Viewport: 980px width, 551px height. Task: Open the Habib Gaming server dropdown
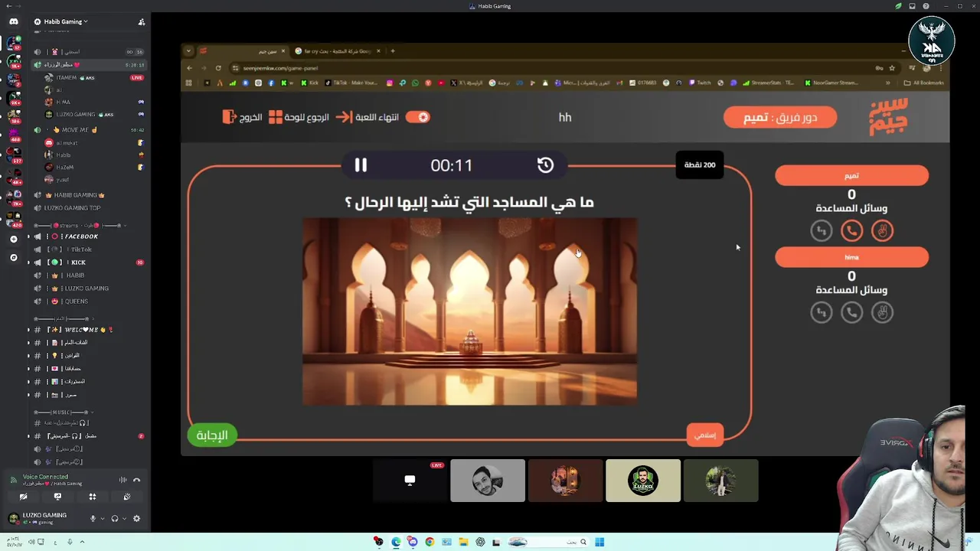coord(61,21)
